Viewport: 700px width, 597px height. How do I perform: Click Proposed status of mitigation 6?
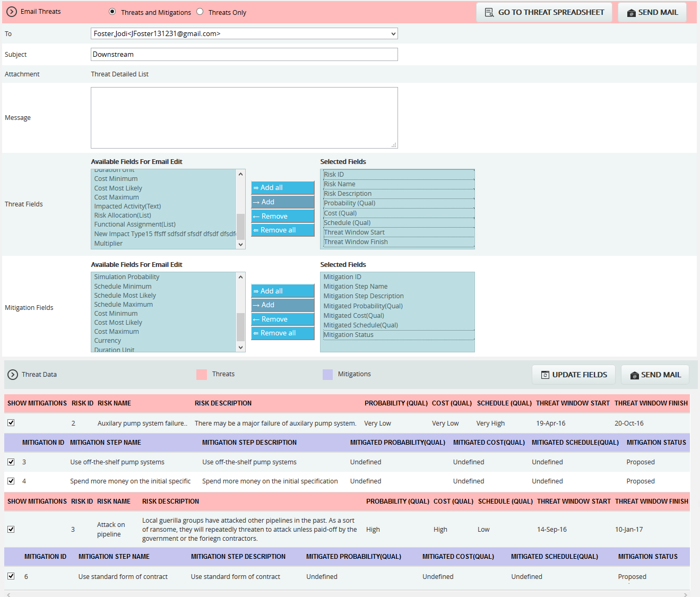pyautogui.click(x=632, y=577)
